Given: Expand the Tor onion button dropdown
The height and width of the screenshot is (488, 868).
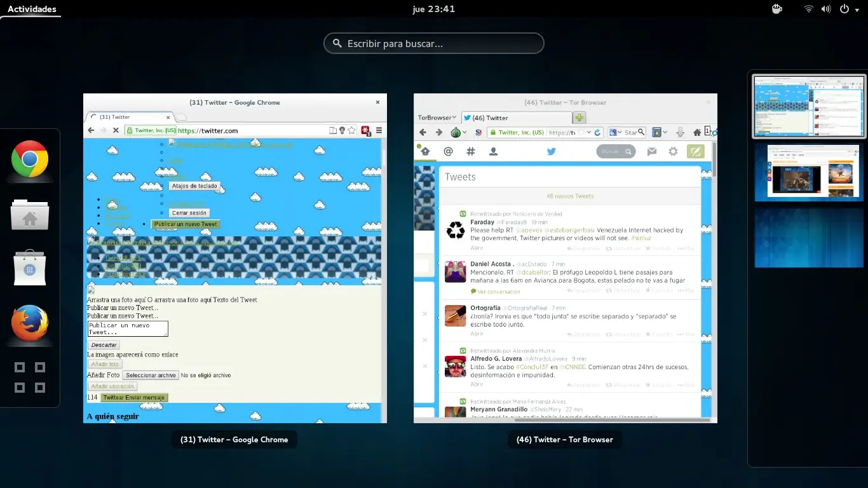Looking at the screenshot, I should pos(459,132).
